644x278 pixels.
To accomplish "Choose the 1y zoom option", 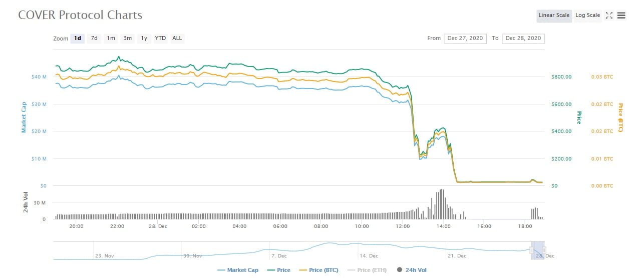I will (x=144, y=38).
